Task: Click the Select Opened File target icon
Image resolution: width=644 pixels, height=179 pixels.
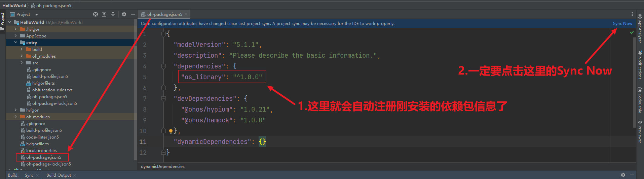Action: click(96, 14)
